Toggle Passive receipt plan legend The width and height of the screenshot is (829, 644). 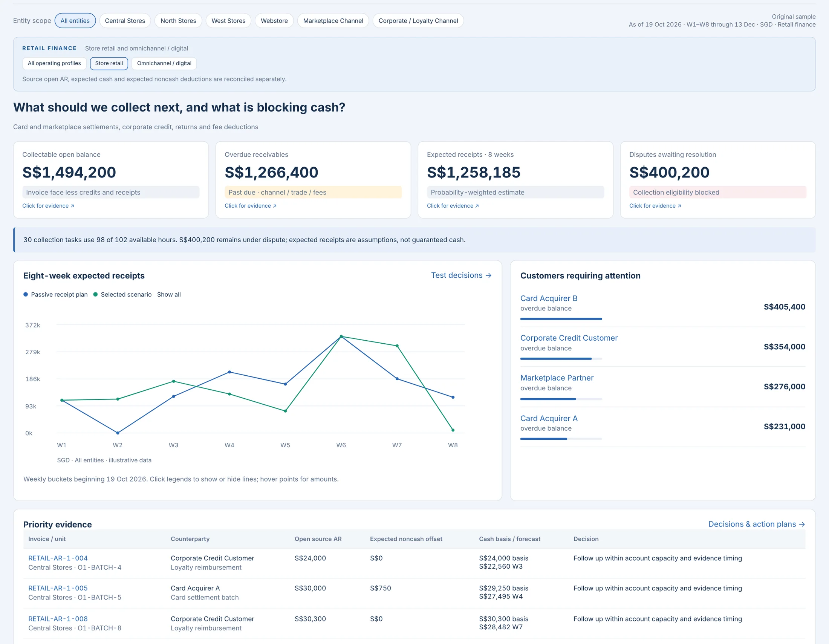point(55,294)
